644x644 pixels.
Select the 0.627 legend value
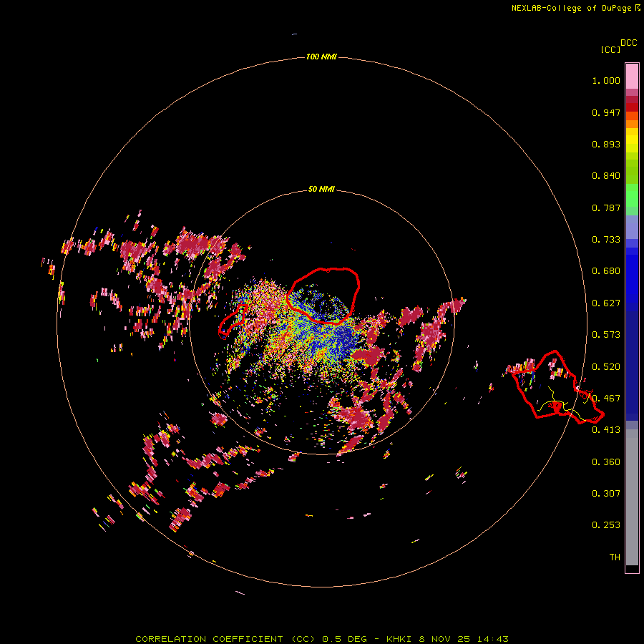coord(606,303)
